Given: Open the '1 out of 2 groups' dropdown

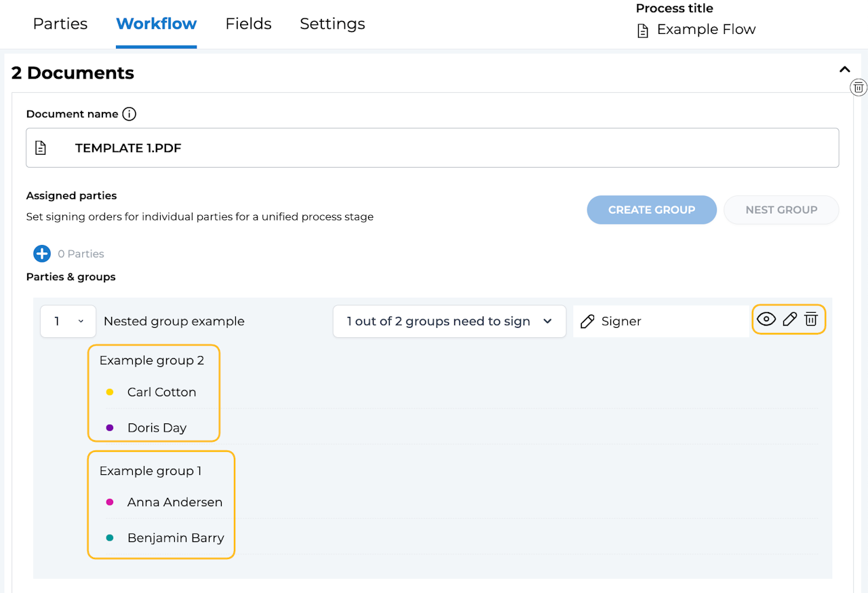Looking at the screenshot, I should point(449,322).
